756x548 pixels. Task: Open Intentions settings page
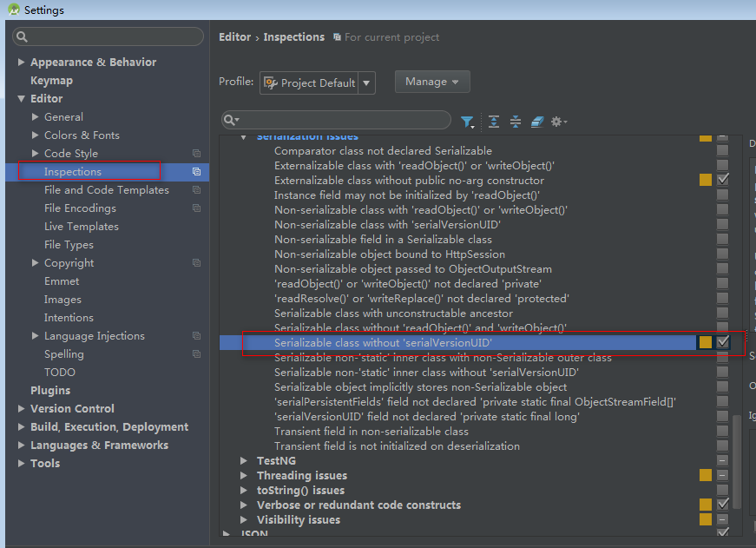(x=69, y=317)
